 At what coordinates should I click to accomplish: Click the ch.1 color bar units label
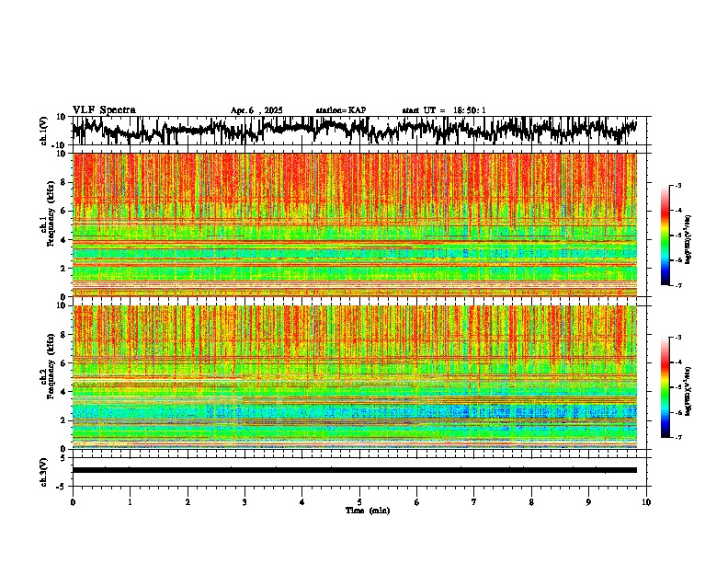[688, 240]
